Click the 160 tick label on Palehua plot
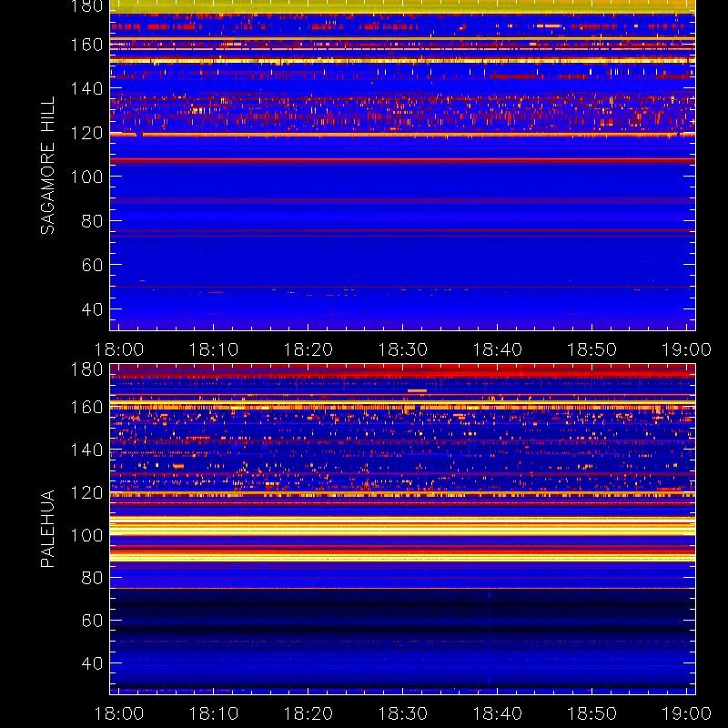The width and height of the screenshot is (728, 728). (x=86, y=407)
